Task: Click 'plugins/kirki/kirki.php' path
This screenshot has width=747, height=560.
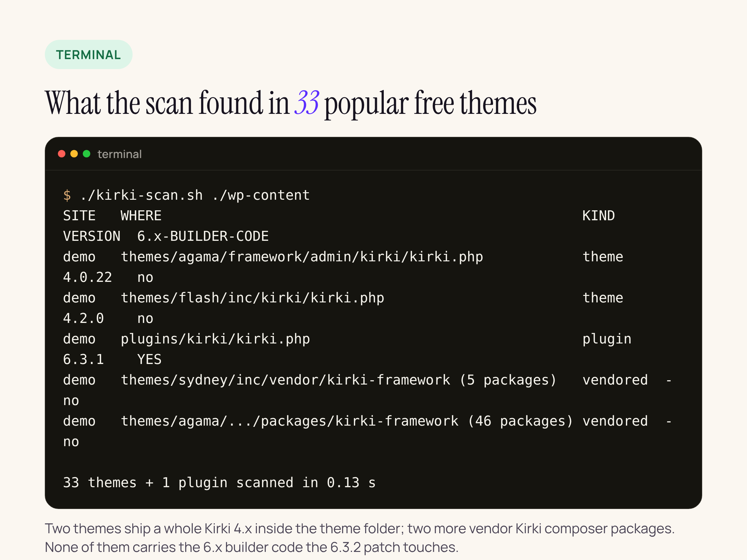Action: point(215,339)
